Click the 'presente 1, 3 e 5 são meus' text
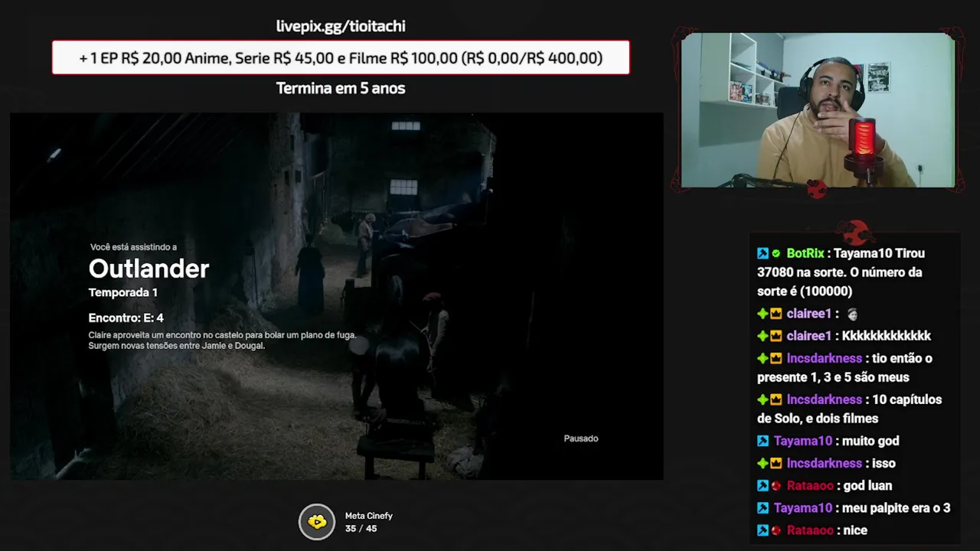 [x=833, y=377]
